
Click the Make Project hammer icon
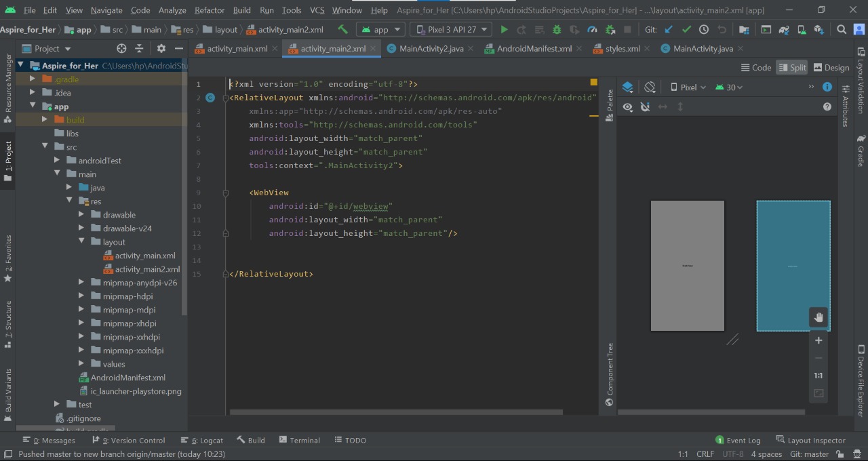click(x=343, y=30)
